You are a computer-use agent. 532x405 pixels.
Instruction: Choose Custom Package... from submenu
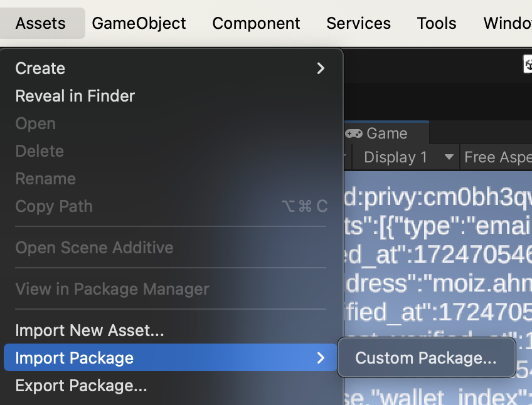coord(426,358)
